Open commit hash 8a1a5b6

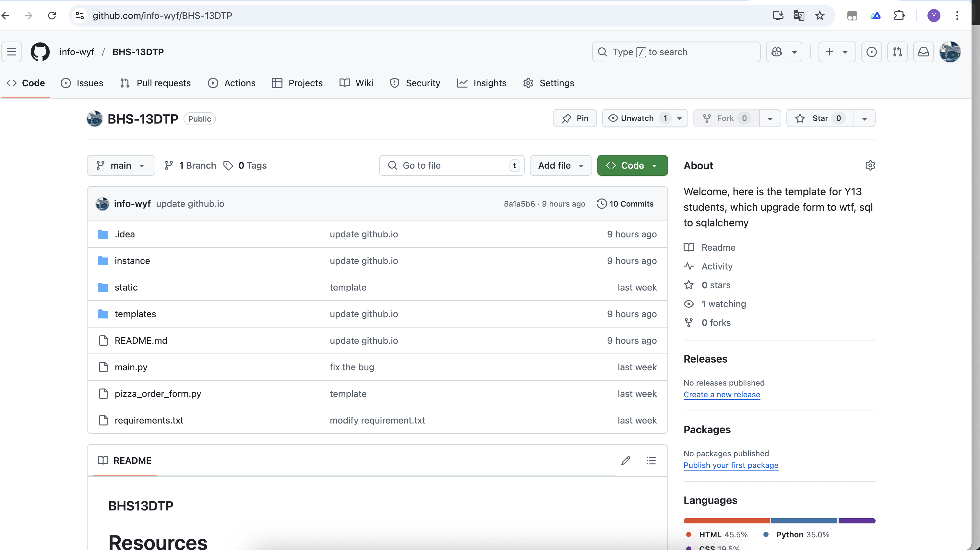[519, 203]
